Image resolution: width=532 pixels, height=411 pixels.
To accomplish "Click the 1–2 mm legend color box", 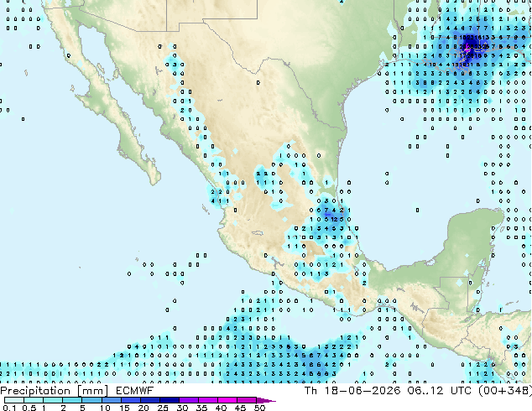I will 53,400.
